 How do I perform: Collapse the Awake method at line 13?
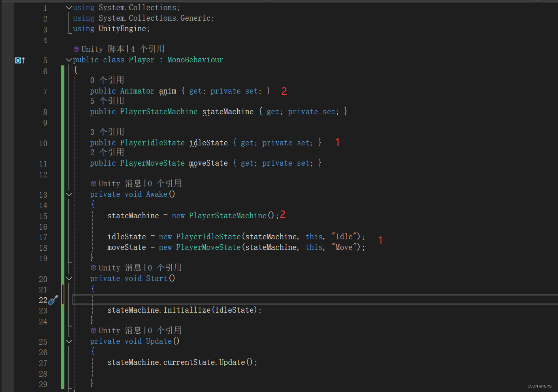pos(69,194)
